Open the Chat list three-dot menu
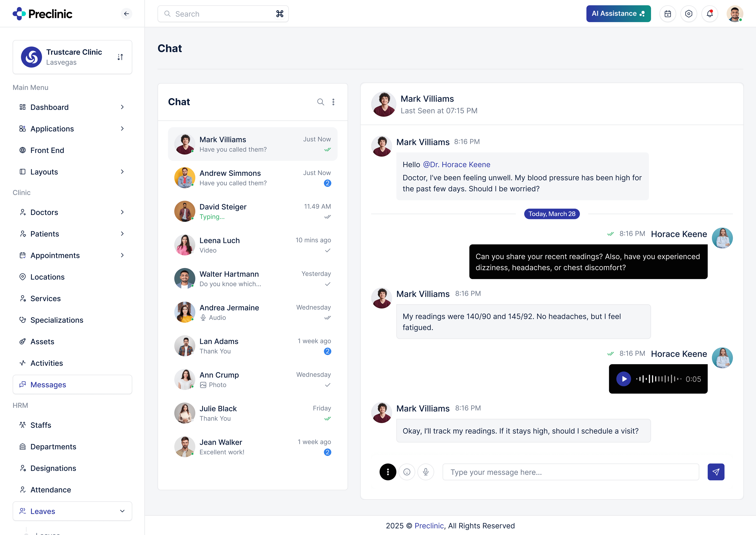Viewport: 756px width, 535px height. 333,102
